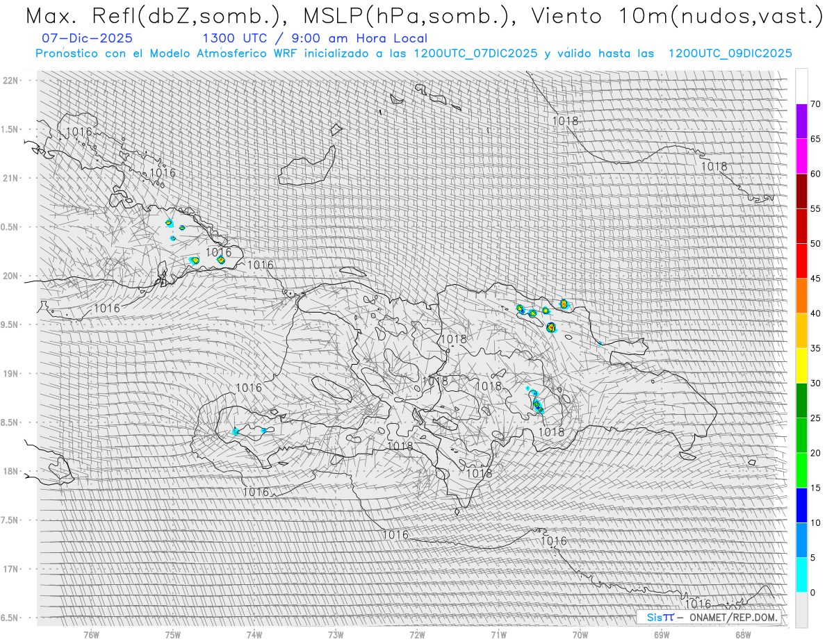Click the "74W" longitude label
The image size is (834, 644).
point(254,634)
